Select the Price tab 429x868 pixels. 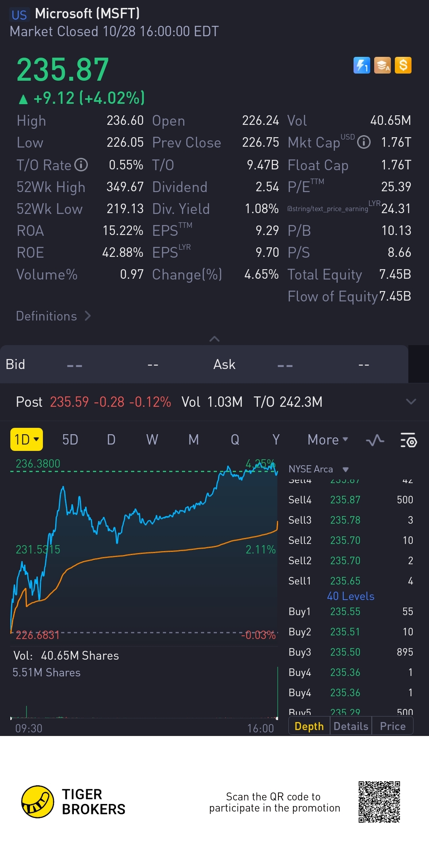(x=392, y=726)
